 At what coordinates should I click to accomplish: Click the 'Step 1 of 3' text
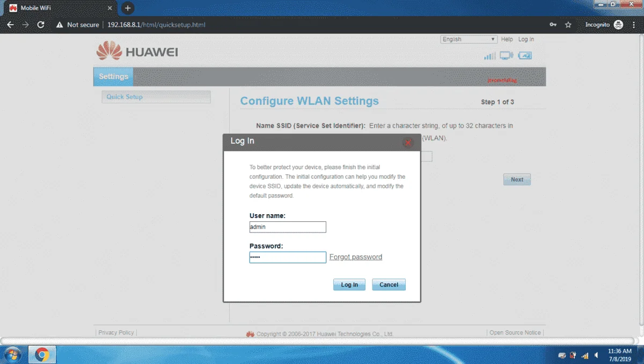coord(497,102)
